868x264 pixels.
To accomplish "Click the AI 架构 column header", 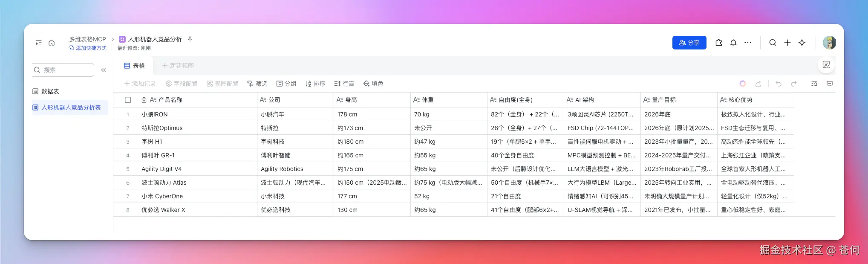I will (602, 100).
